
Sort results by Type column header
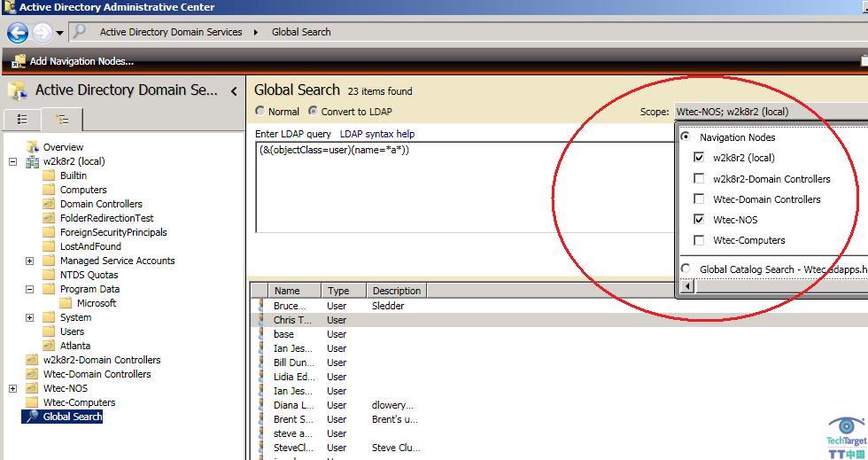pyautogui.click(x=344, y=291)
